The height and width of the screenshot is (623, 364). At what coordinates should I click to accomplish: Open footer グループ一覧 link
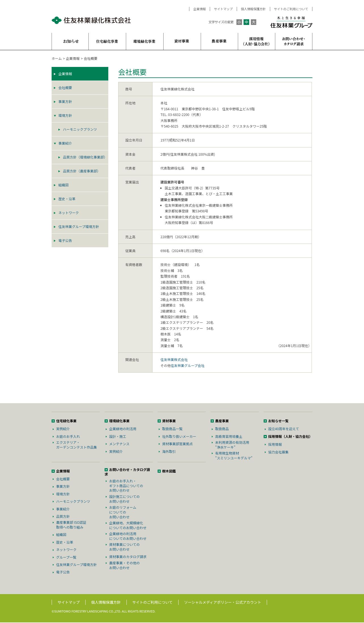[66, 557]
